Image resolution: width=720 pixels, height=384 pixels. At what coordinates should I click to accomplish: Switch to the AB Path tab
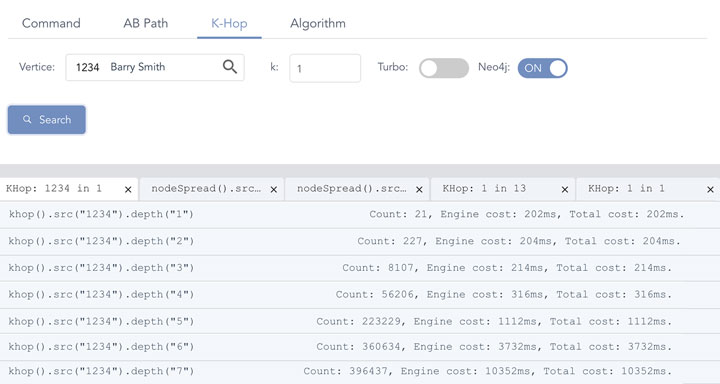tap(146, 23)
